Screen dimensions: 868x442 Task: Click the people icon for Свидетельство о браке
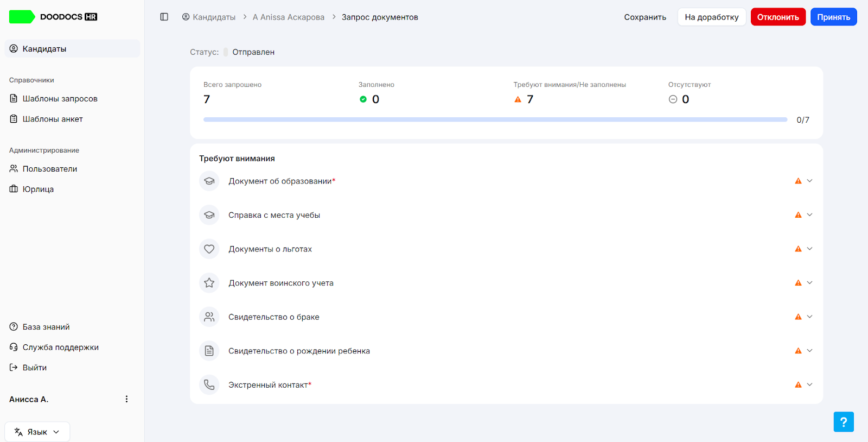209,317
